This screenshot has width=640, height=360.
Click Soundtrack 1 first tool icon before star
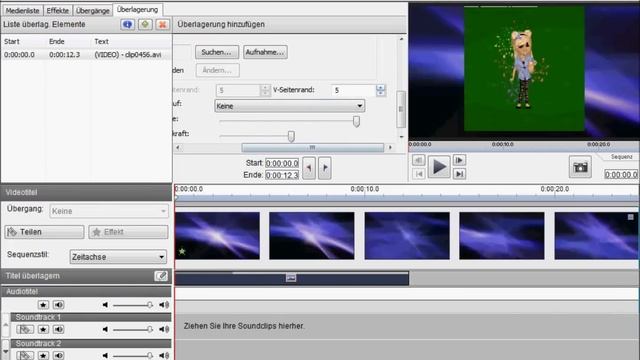click(x=25, y=329)
